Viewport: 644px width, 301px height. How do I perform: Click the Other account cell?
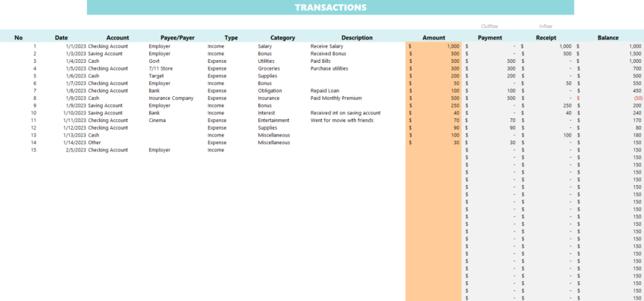95,143
